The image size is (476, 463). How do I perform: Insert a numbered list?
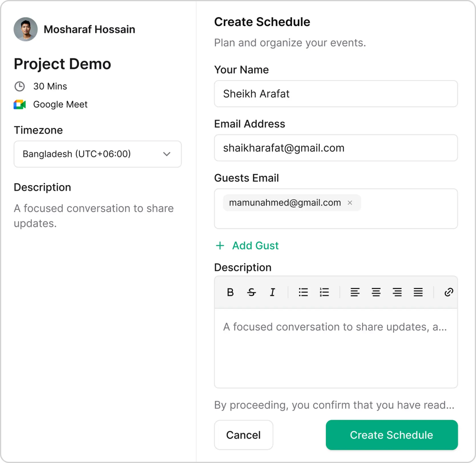pos(324,292)
